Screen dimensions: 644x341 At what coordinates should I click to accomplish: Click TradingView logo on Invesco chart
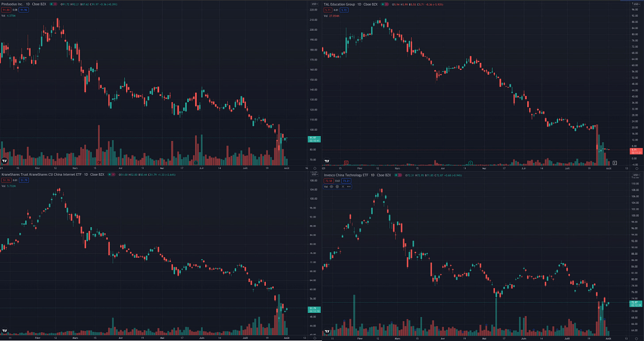pyautogui.click(x=327, y=331)
